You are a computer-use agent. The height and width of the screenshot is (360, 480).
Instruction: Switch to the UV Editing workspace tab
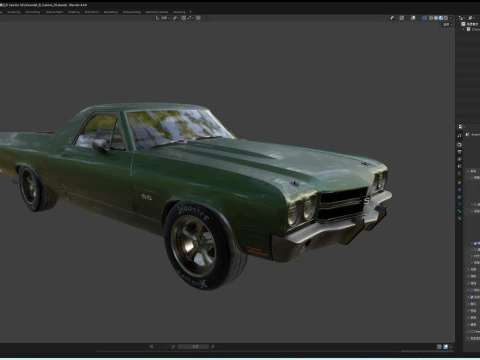click(33, 12)
